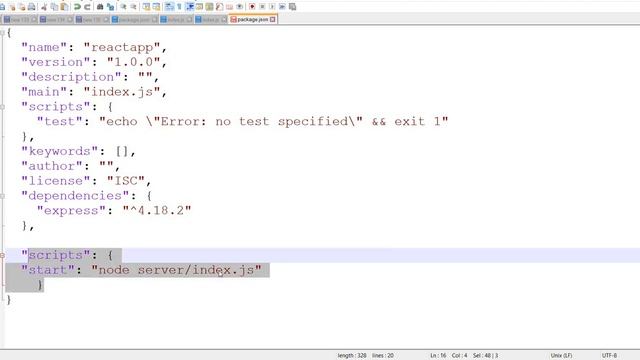Zoom out with the magnifier minus icon
This screenshot has width=640, height=360.
(133, 7)
